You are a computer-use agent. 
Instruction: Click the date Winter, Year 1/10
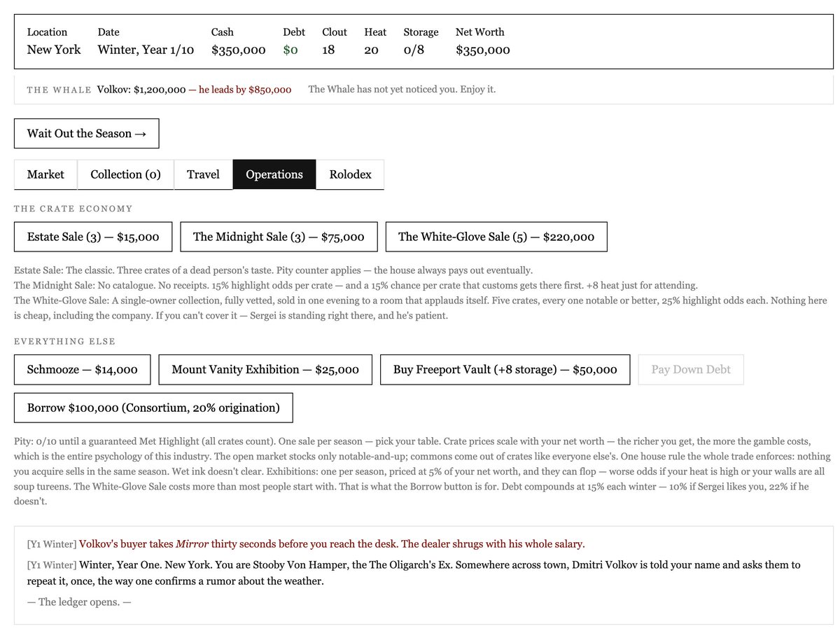pyautogui.click(x=146, y=50)
